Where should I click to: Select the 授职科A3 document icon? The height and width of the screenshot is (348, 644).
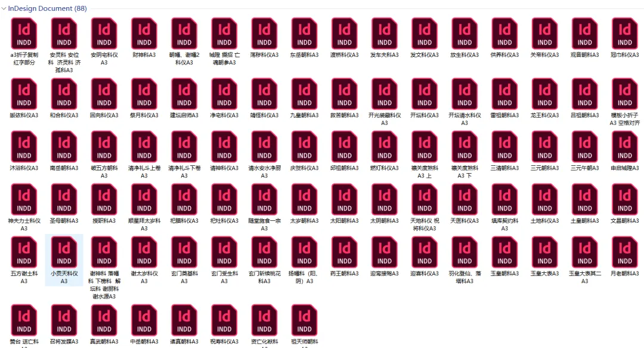pos(104,199)
